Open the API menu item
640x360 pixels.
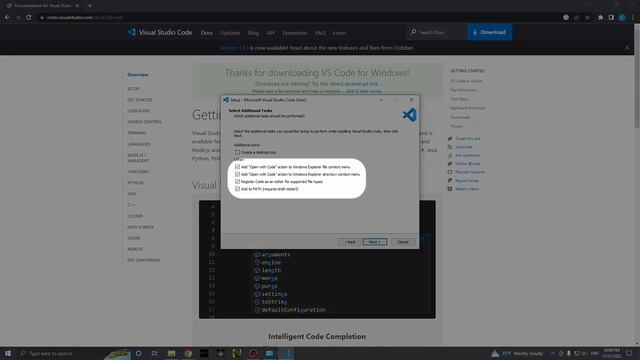coord(271,33)
